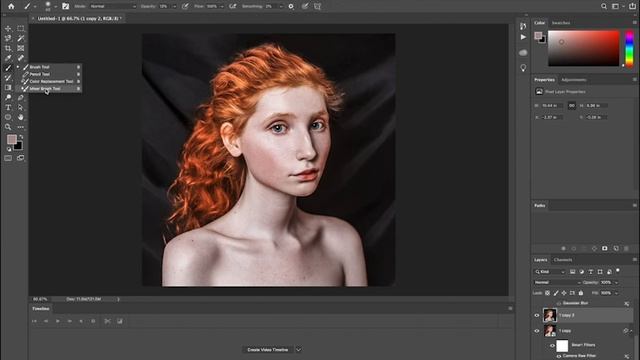Image resolution: width=640 pixels, height=360 pixels.
Task: Open the Actions panel play icon
Action: click(523, 37)
